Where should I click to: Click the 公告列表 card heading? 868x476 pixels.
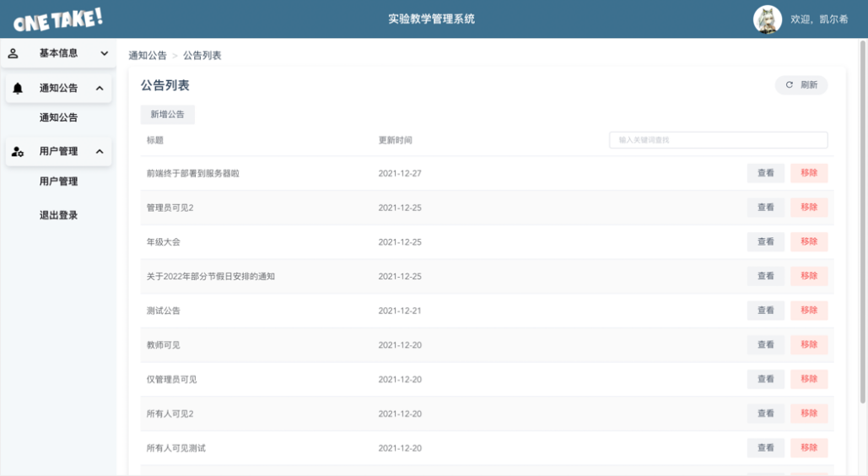pyautogui.click(x=165, y=85)
